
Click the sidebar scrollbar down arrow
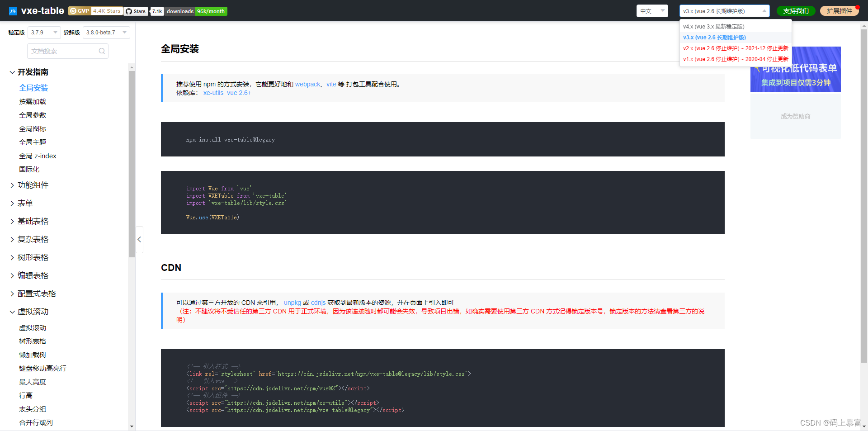pyautogui.click(x=132, y=426)
